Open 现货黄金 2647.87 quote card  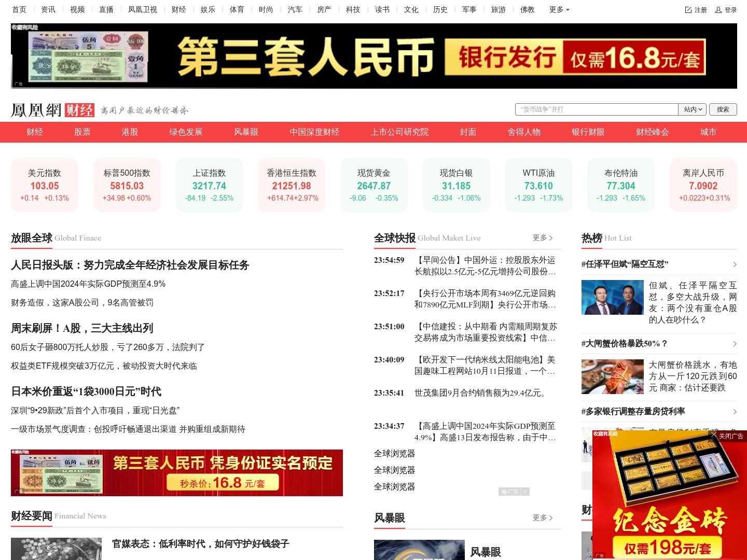coord(374,185)
